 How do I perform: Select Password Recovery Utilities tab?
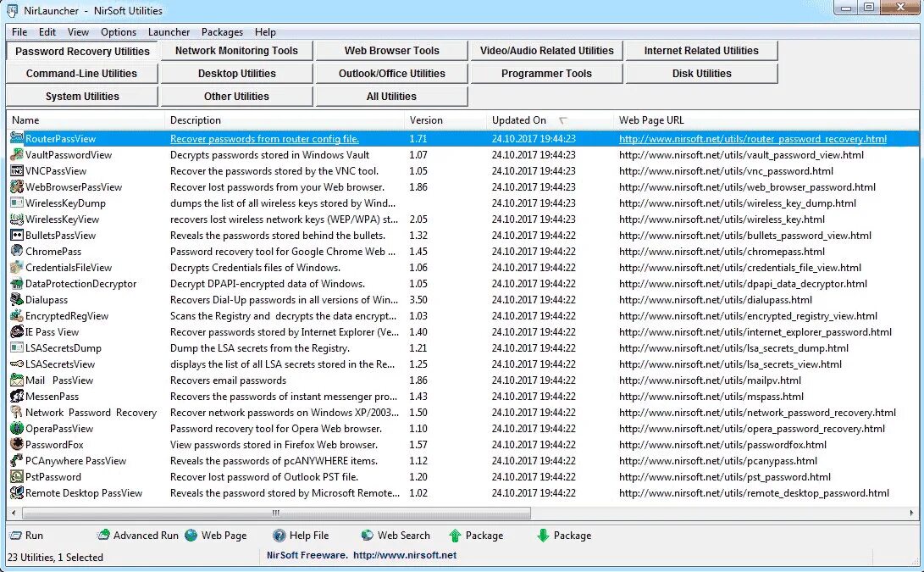coord(81,51)
